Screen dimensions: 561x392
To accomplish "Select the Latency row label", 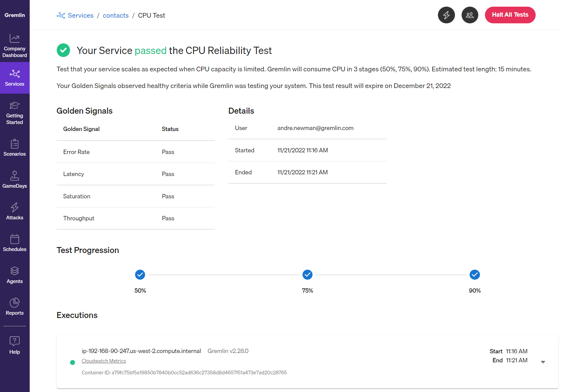I will 74,174.
